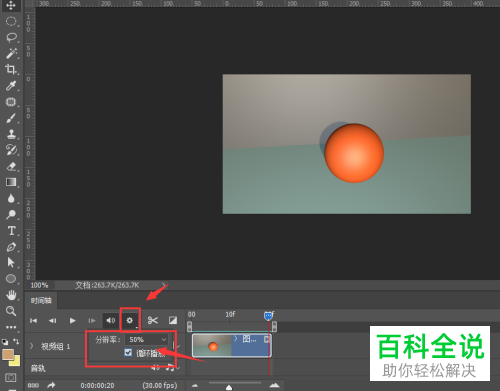Screen dimensions: 500x391
Task: Select the History Brush tool
Action: [x=11, y=150]
